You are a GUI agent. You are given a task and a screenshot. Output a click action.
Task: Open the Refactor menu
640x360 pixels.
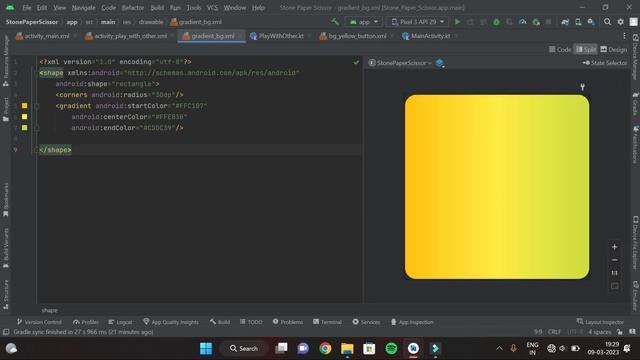pos(133,8)
